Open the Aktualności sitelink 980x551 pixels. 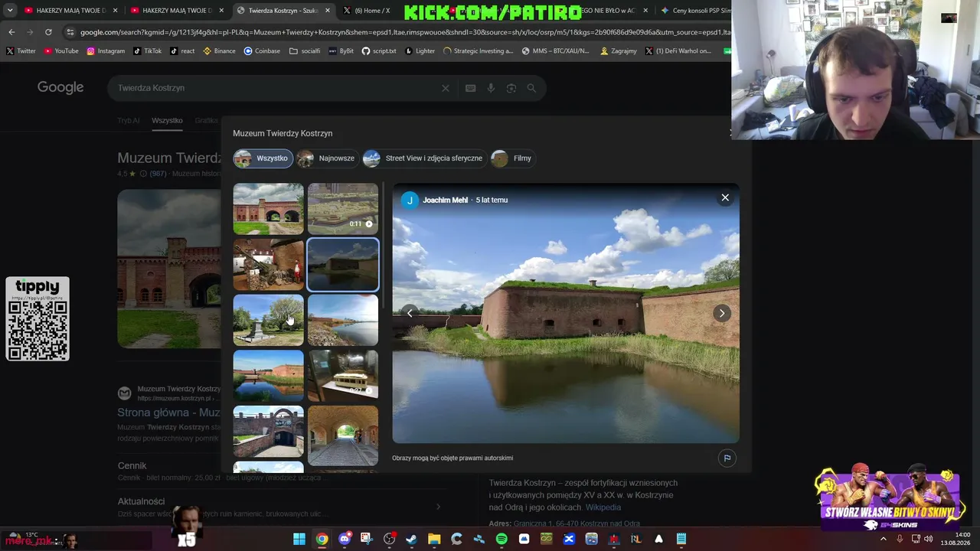[141, 501]
